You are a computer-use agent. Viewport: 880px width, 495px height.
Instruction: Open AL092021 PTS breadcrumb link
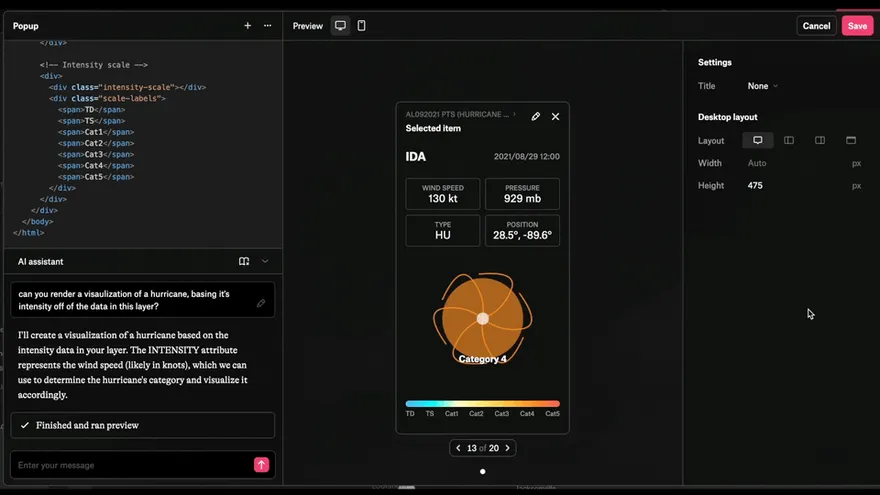460,114
